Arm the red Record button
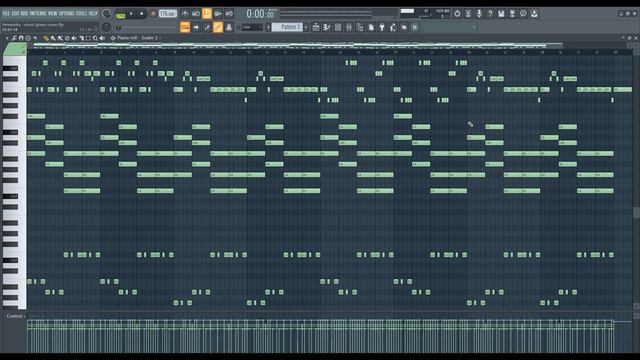 (x=153, y=14)
